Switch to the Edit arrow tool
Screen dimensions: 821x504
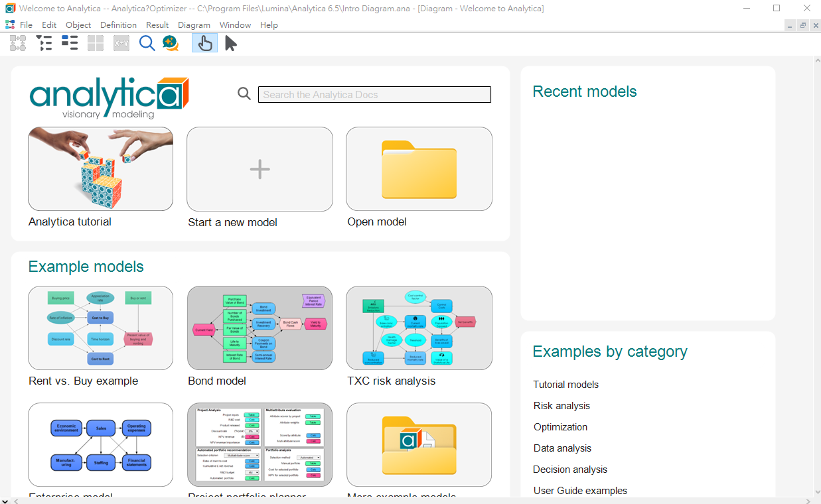point(230,44)
